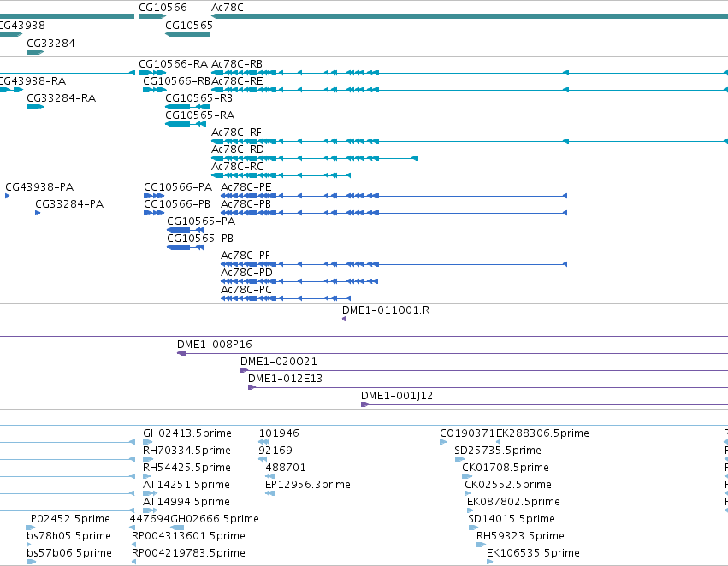Open protein Ac78C-PF label
The width and height of the screenshot is (728, 566).
click(246, 256)
